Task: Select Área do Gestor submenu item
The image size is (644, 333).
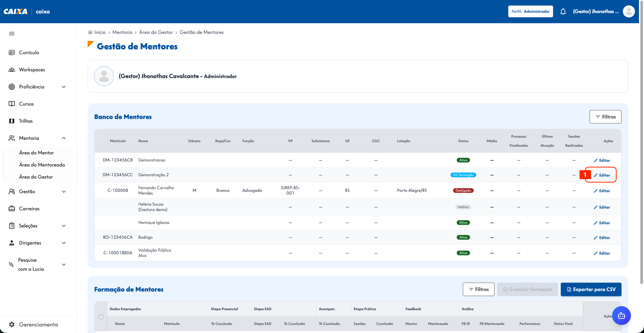Action: tap(36, 177)
